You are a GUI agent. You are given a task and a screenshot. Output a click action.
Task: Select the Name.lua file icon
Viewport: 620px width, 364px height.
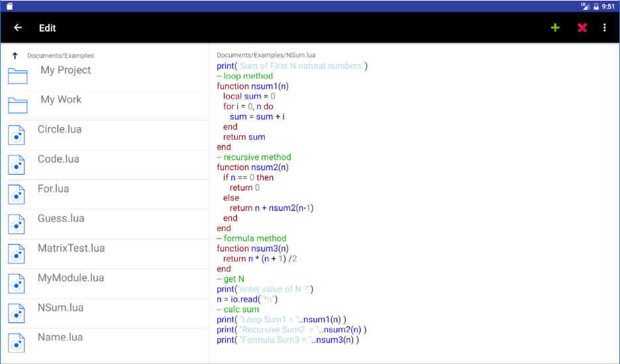[x=17, y=343]
